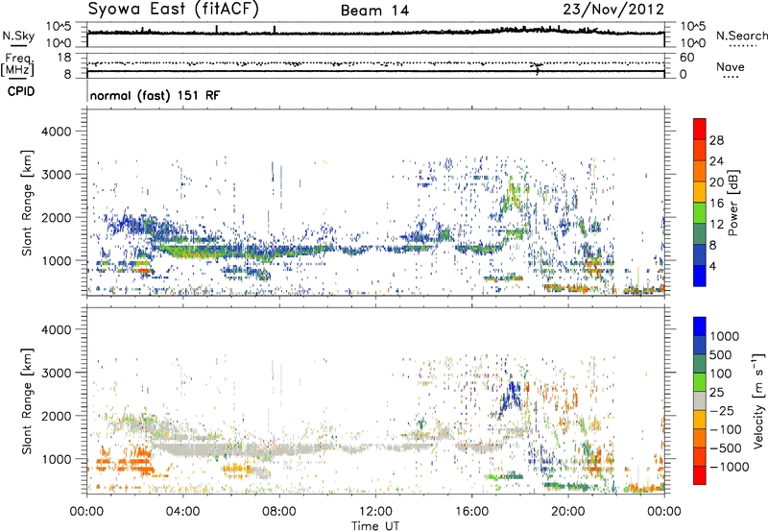768x532 pixels.
Task: Click the '04:00' time tick label
Action: pyautogui.click(x=182, y=512)
